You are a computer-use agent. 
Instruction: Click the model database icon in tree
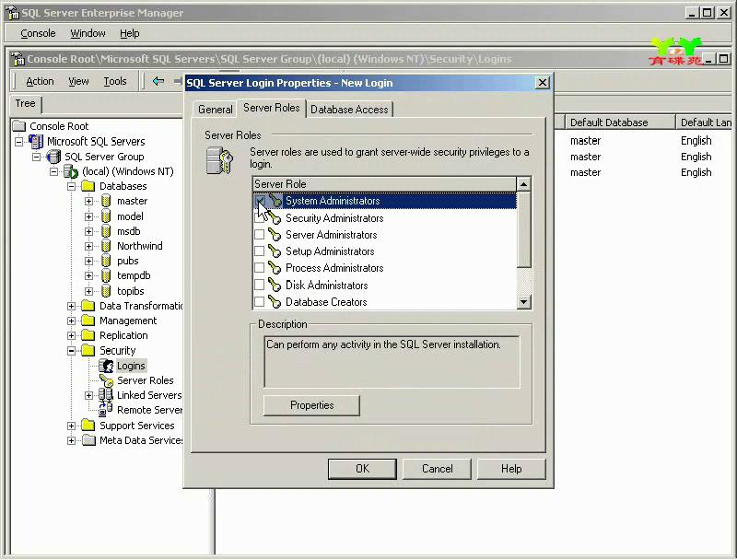coord(106,216)
